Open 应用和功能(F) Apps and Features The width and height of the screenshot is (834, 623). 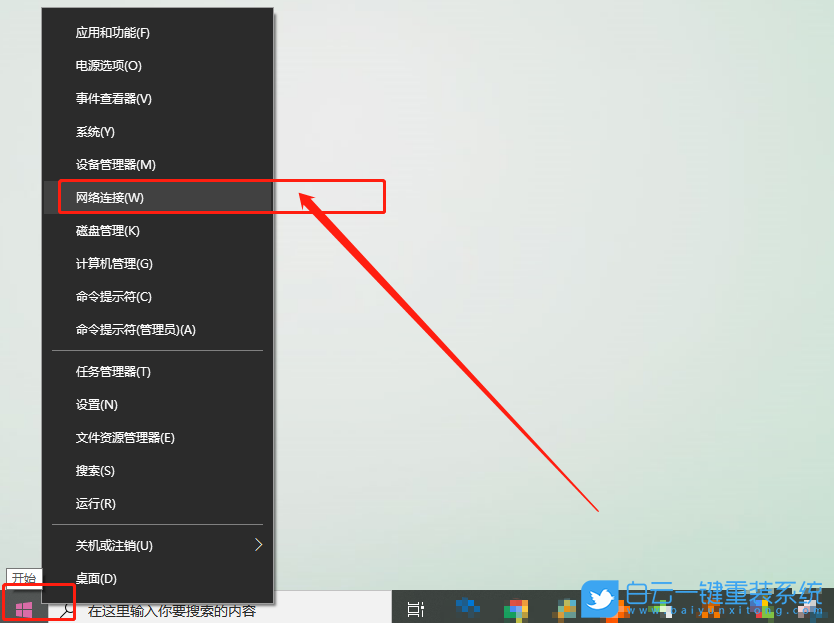[x=110, y=32]
